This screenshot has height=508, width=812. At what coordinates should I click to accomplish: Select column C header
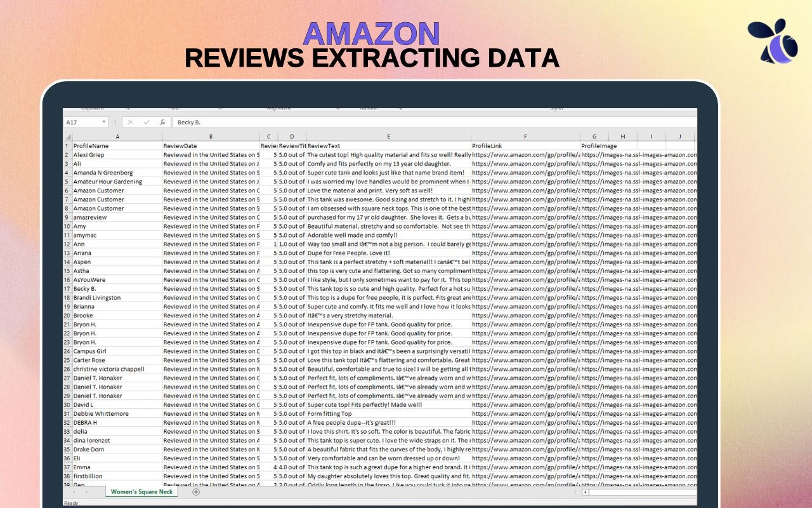[x=269, y=137]
